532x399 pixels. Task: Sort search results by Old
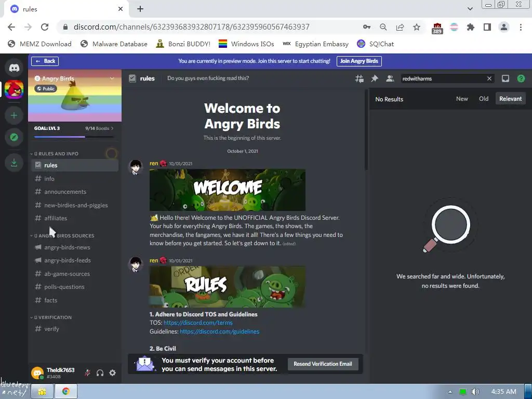tap(484, 99)
